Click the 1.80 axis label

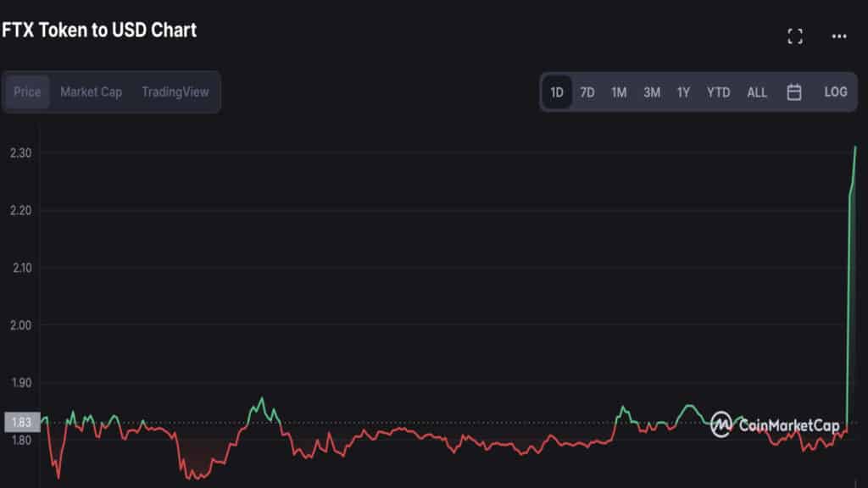[21, 441]
